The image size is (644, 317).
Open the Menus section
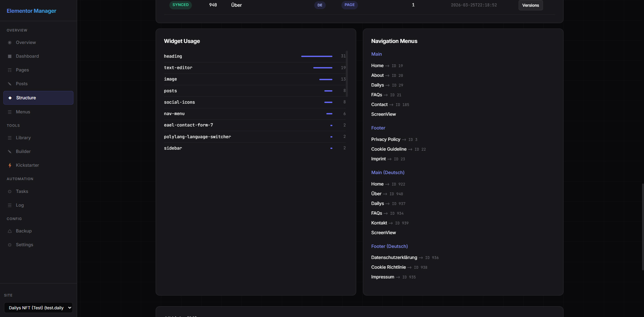pyautogui.click(x=23, y=112)
